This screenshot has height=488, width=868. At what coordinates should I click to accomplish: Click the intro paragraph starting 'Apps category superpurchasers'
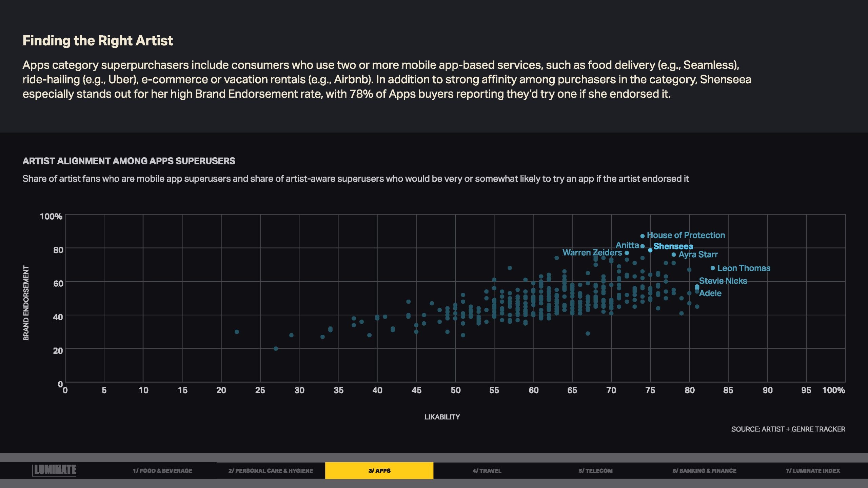[x=387, y=79]
